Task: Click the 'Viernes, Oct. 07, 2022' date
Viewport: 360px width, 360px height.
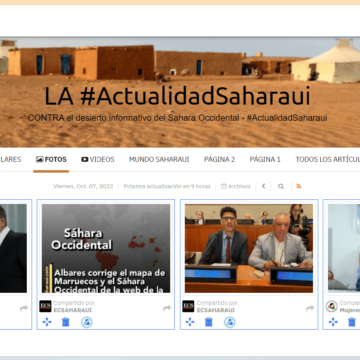Action: pyautogui.click(x=83, y=186)
